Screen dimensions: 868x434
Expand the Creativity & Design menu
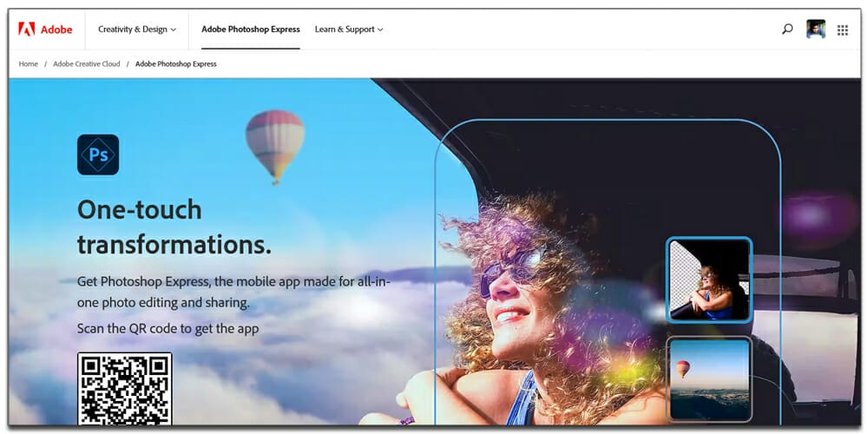pyautogui.click(x=137, y=30)
